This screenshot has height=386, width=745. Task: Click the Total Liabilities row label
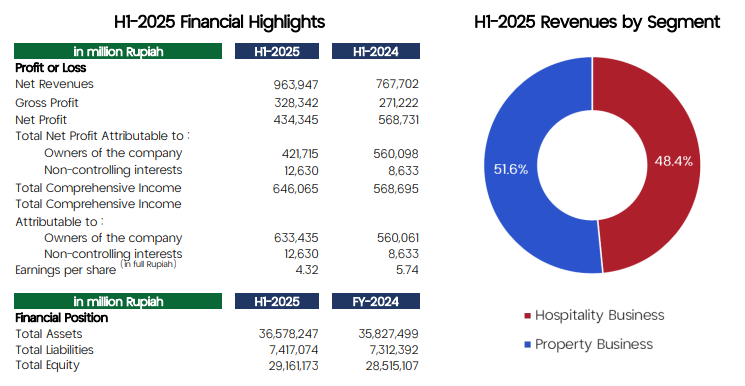coord(54,350)
